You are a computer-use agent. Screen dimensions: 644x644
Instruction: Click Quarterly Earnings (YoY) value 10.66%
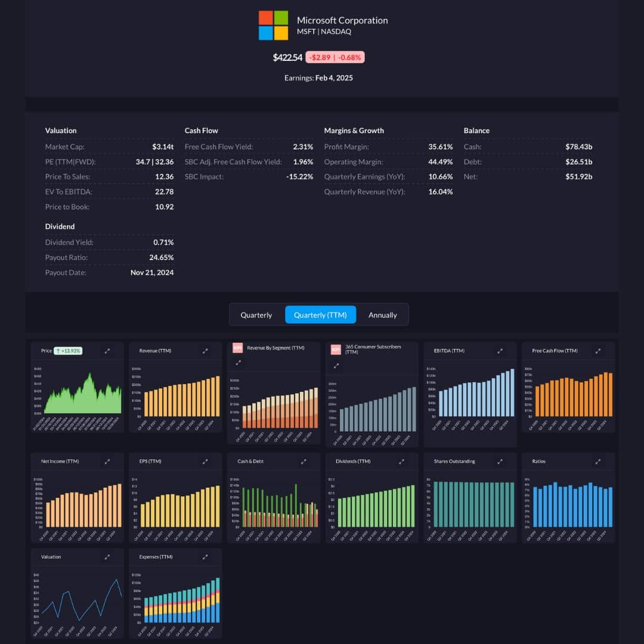click(x=441, y=177)
